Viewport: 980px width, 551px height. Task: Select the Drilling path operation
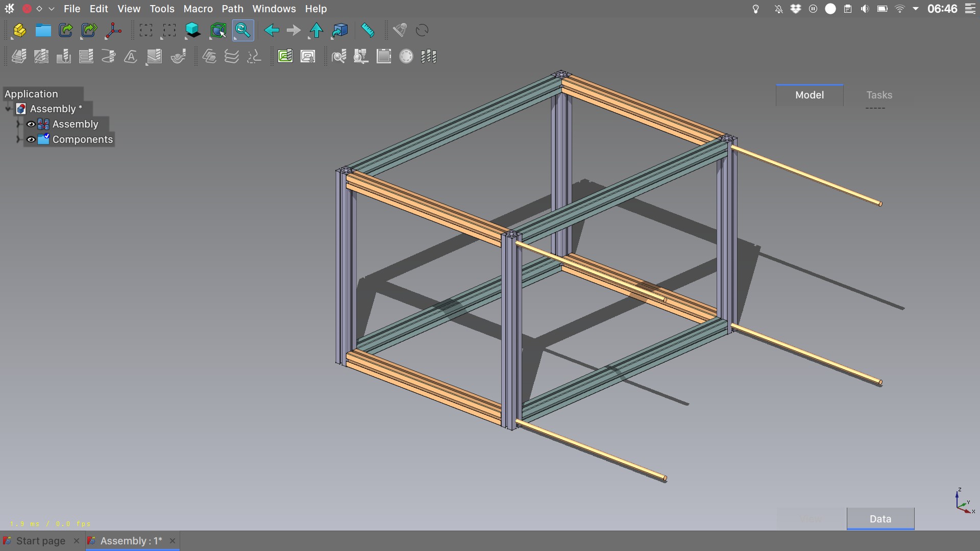tap(63, 56)
